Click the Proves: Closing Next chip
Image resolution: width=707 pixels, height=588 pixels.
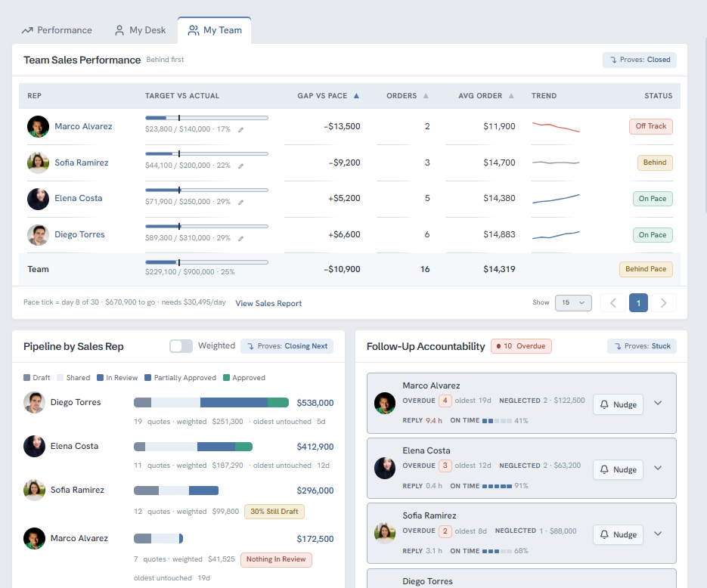[287, 346]
